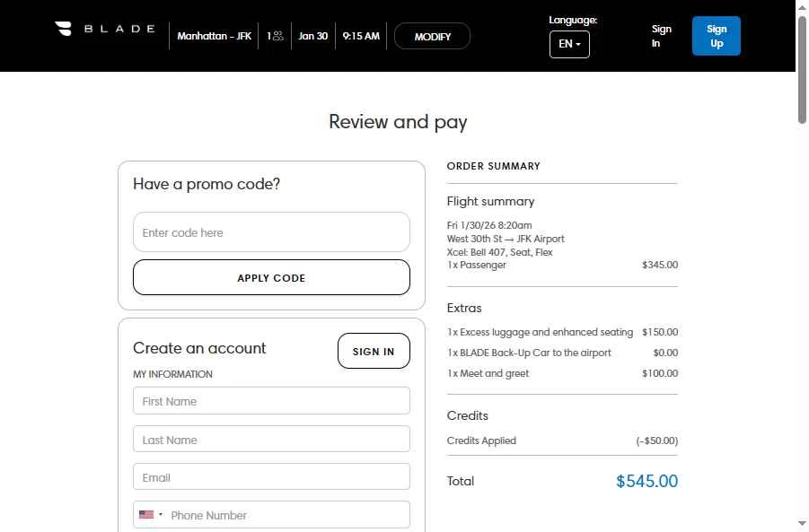
Task: Focus the Email field
Action: (271, 477)
